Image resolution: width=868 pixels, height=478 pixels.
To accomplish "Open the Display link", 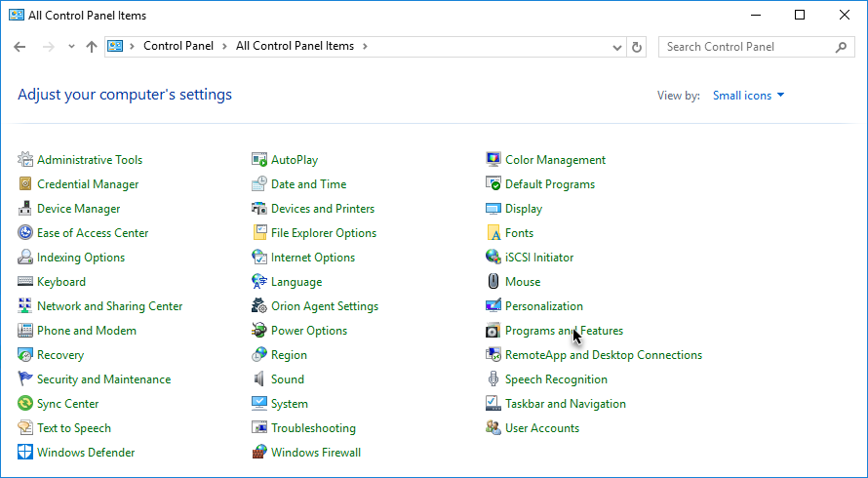I will coord(523,208).
